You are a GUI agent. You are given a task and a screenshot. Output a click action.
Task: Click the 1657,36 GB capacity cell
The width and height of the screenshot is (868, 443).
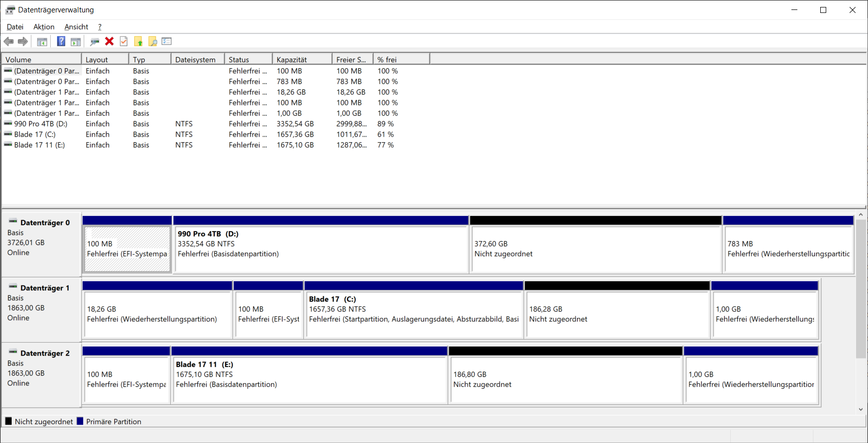pos(295,134)
